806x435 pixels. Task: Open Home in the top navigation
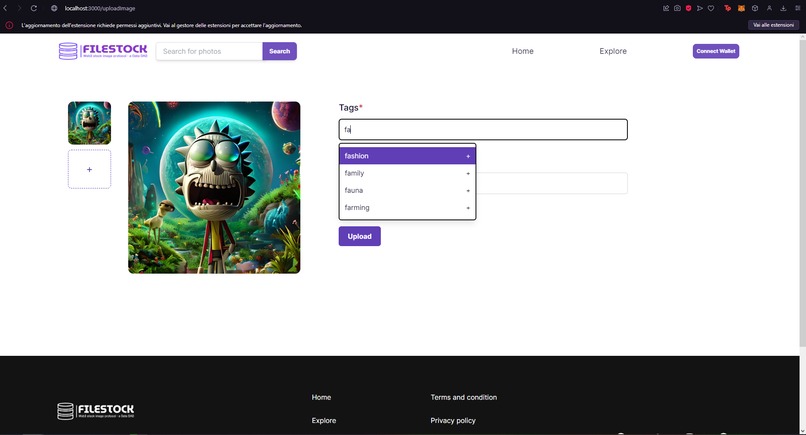[522, 51]
